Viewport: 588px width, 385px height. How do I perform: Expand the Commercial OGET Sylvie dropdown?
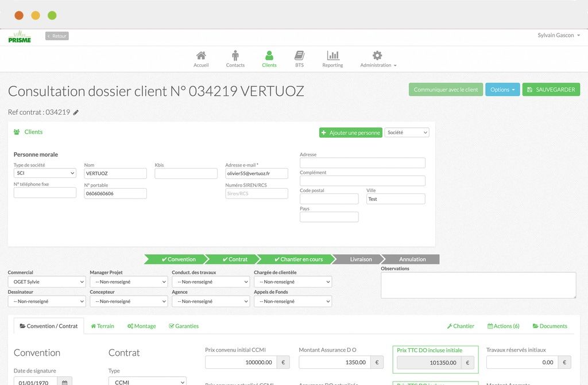point(47,282)
